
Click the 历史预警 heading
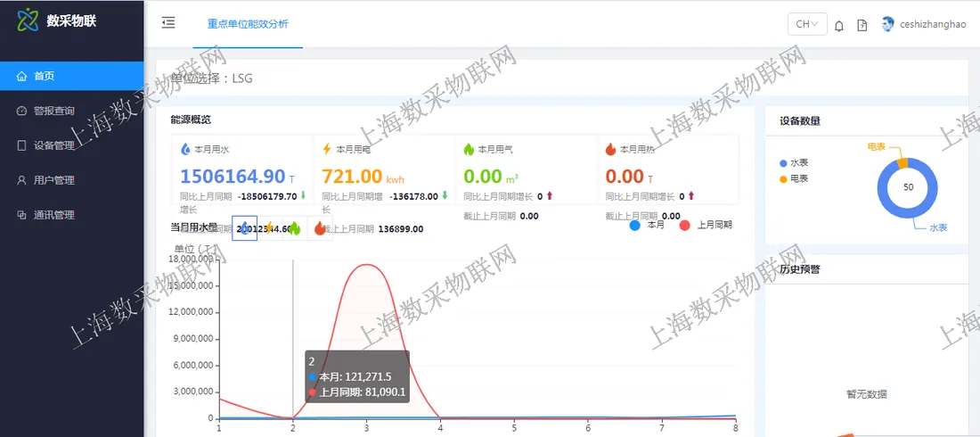click(800, 269)
